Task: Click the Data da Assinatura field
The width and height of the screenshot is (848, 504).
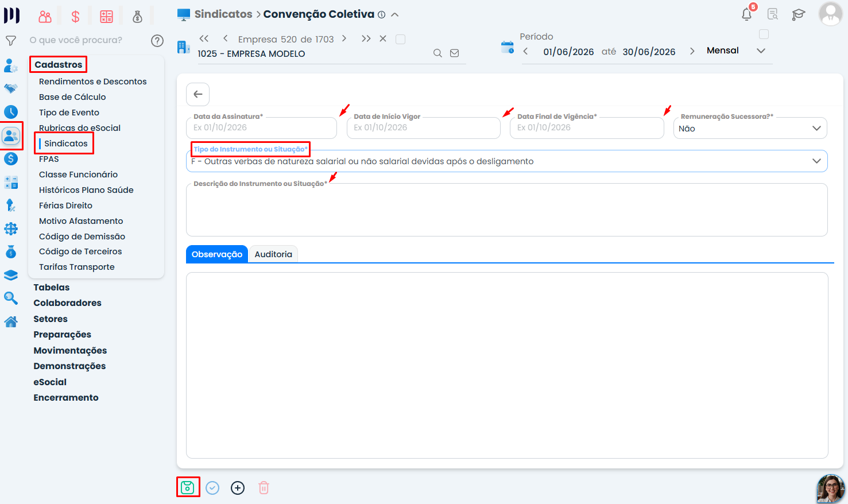Action: click(261, 128)
